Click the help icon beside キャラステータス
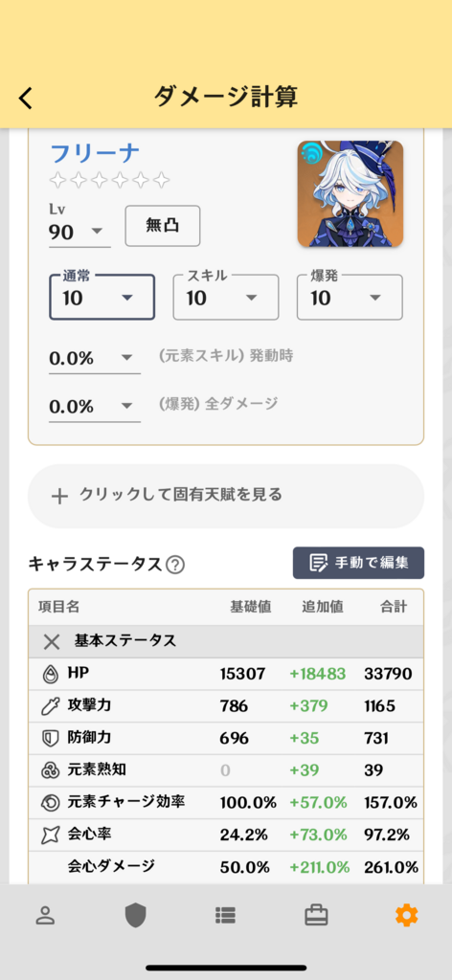The image size is (452, 980). point(175,565)
